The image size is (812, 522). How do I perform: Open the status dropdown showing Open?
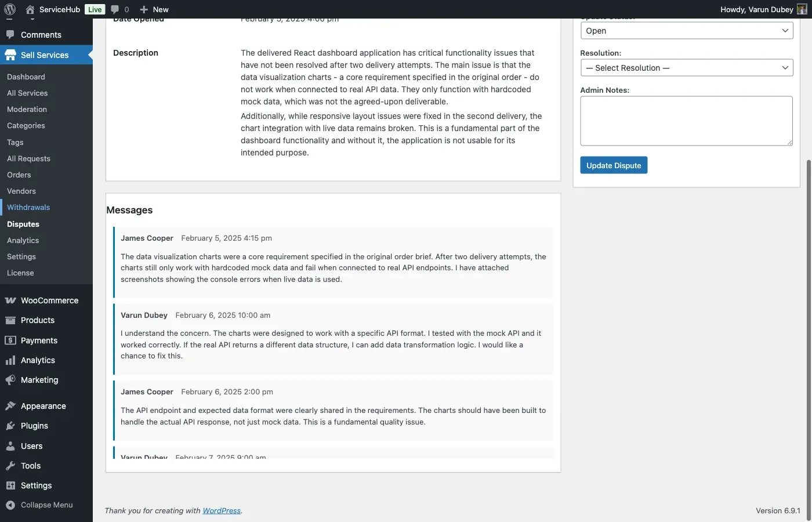(x=687, y=31)
